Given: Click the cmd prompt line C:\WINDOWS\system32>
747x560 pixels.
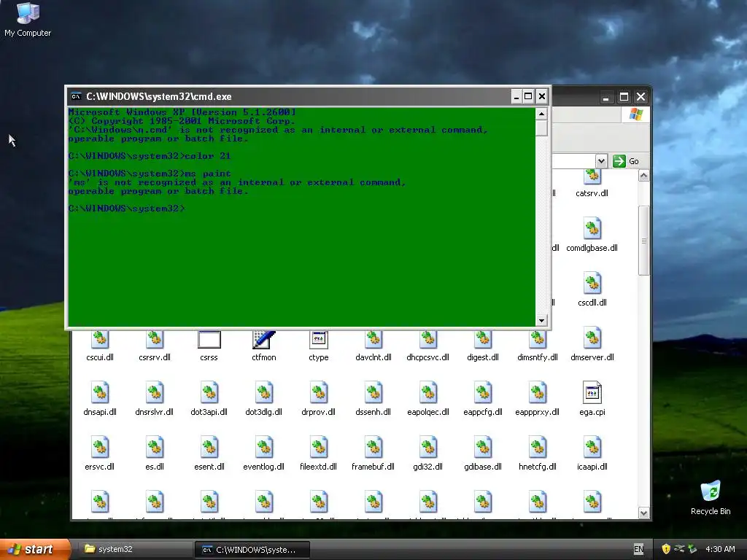Looking at the screenshot, I should pos(127,209).
